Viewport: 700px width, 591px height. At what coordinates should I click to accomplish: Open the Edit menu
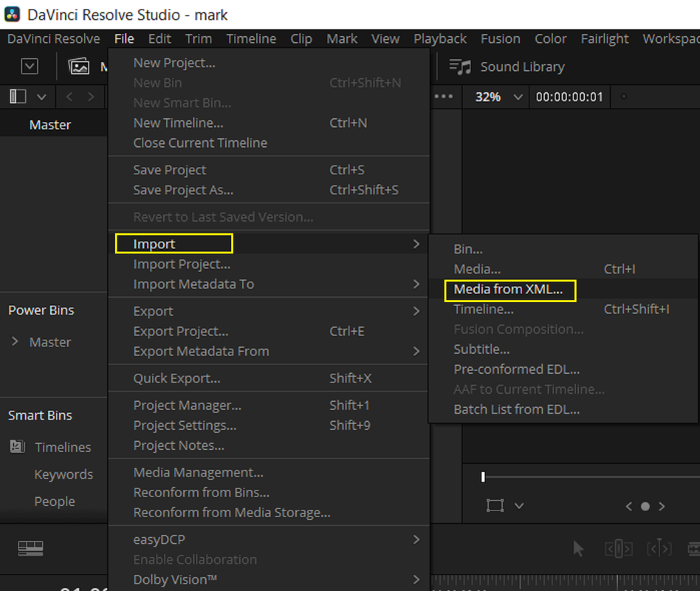click(159, 39)
